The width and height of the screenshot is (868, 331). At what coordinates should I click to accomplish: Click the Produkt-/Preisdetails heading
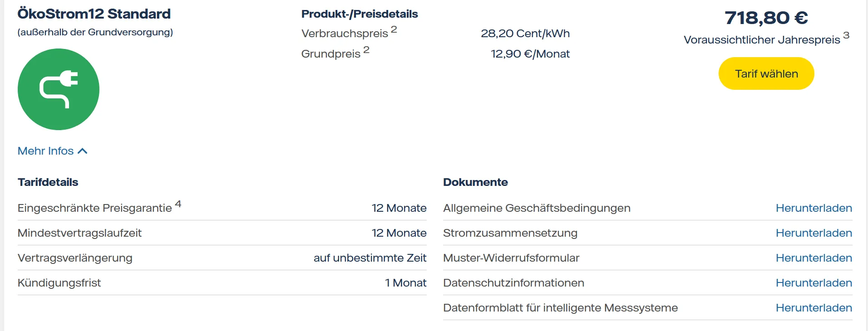click(x=360, y=14)
